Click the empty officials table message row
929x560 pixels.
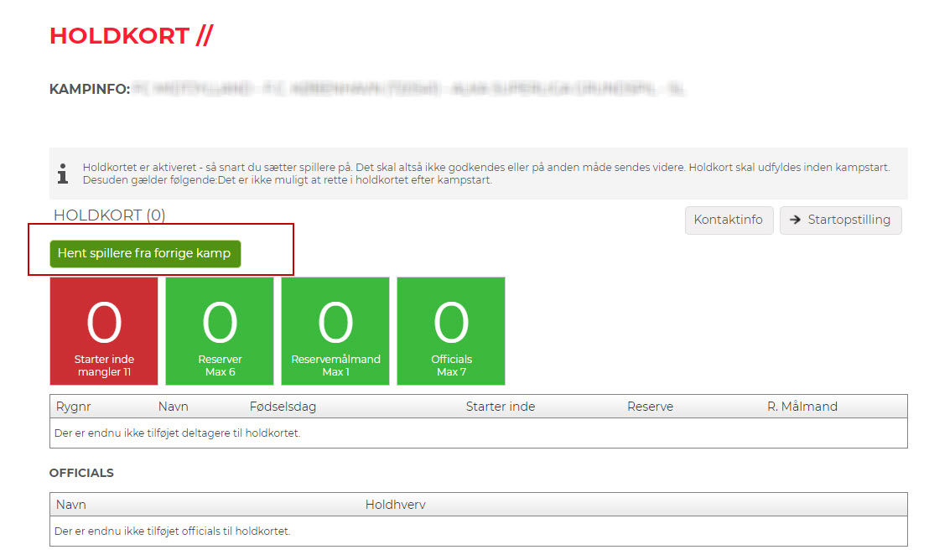coord(173,531)
